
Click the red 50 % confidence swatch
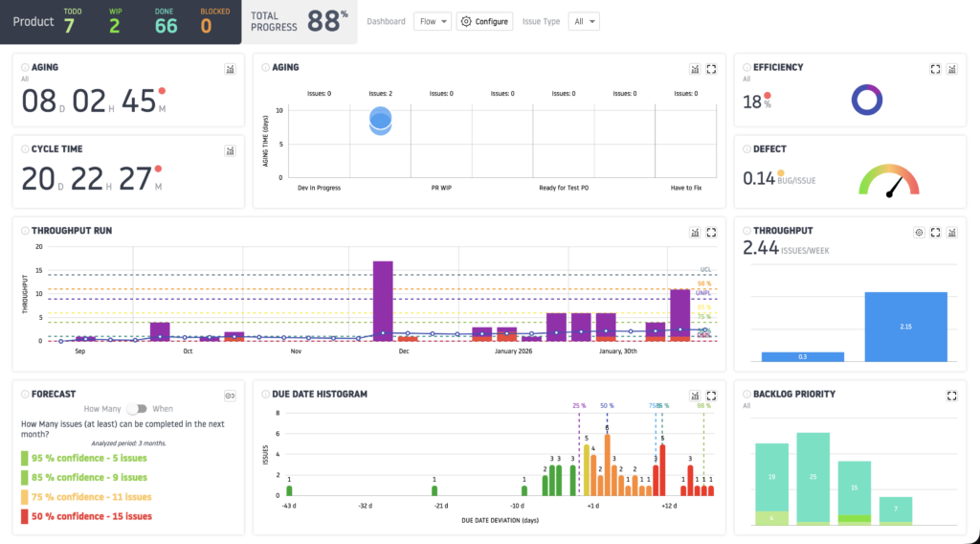coord(25,516)
